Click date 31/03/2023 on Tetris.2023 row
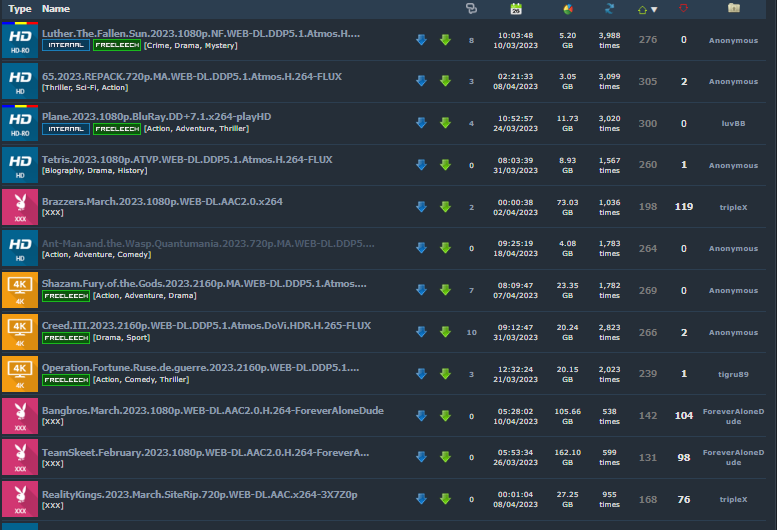777x530 pixels. (515, 170)
